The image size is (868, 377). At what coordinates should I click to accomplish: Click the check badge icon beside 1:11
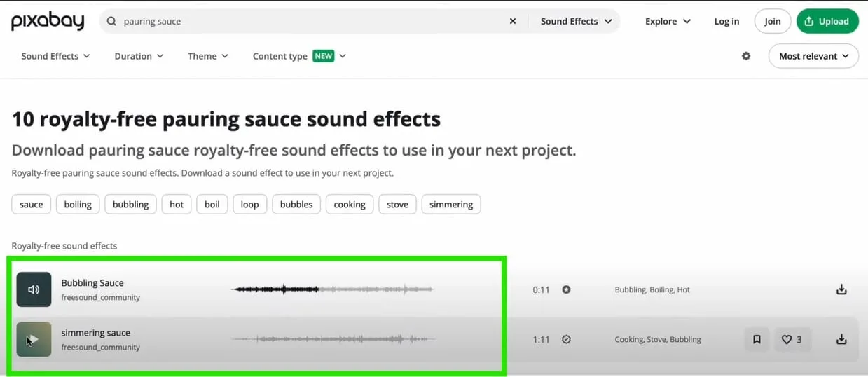566,339
